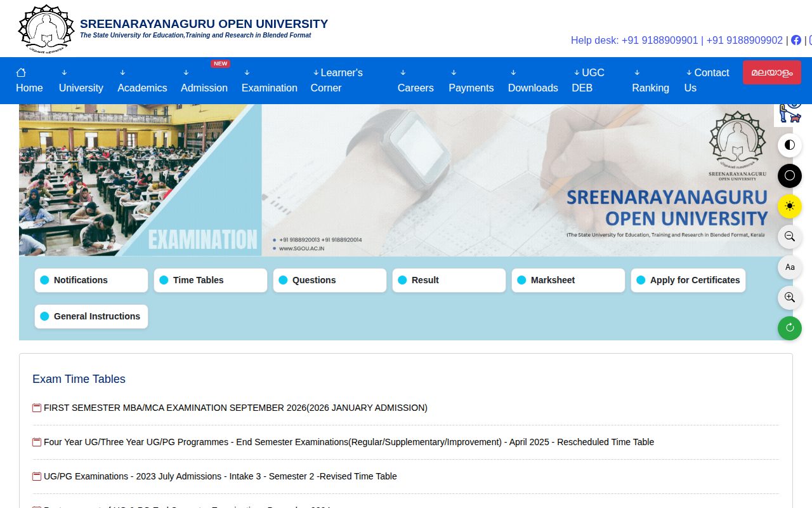The height and width of the screenshot is (508, 812).
Task: Open Four Year UG rescheduled time table link
Action: [x=349, y=442]
